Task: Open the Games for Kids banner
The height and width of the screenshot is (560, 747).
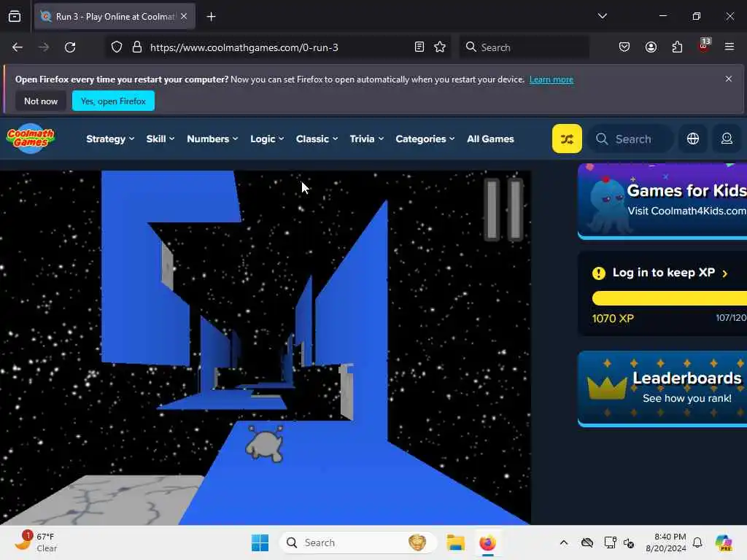Action: 662,201
